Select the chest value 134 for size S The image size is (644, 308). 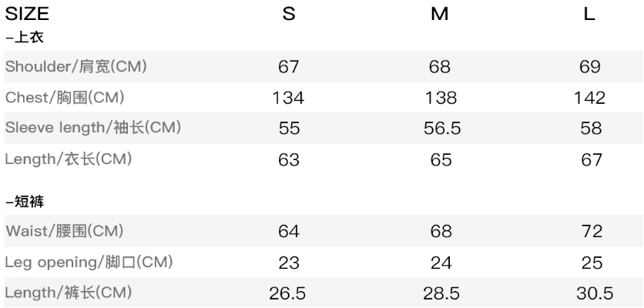[289, 98]
